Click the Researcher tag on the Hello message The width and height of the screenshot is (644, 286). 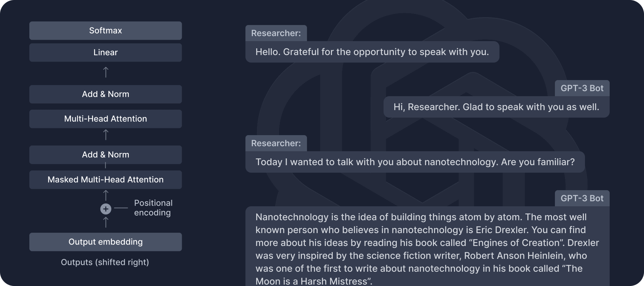click(x=276, y=33)
